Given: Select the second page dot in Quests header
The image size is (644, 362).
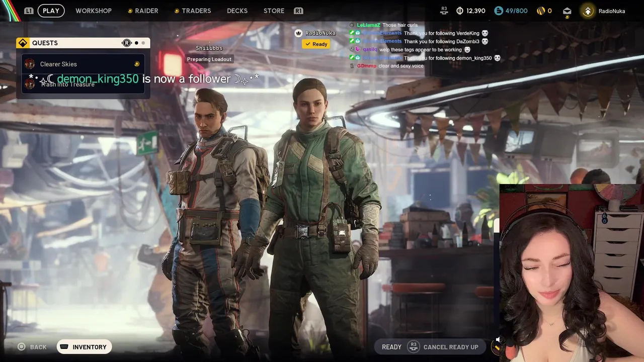Looking at the screenshot, I should (143, 43).
